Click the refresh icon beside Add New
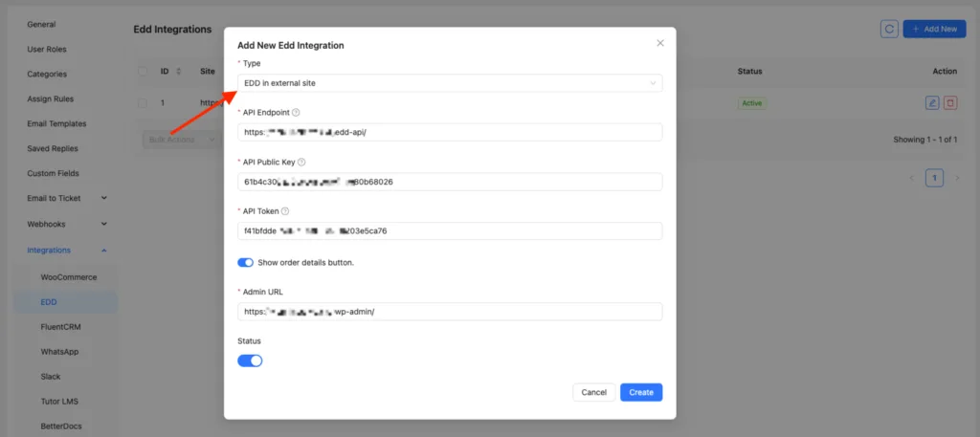Viewport: 980px width, 437px height. pos(889,29)
